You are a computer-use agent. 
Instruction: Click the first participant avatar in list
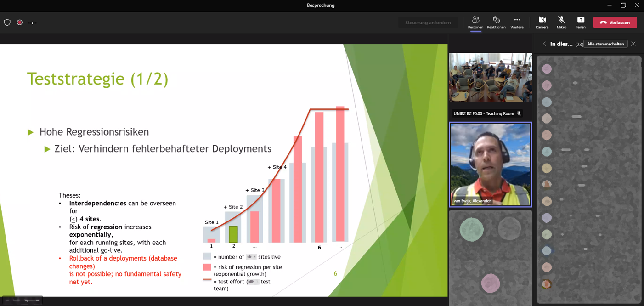[547, 69]
